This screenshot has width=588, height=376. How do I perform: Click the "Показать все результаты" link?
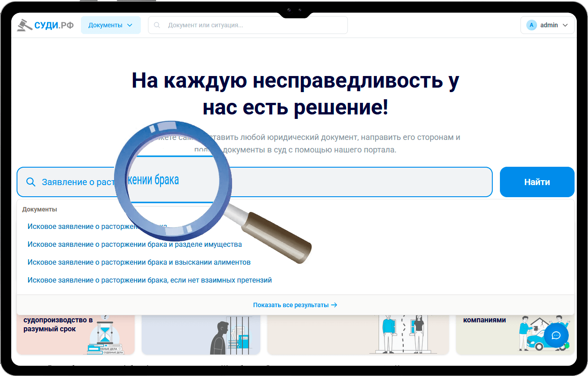(x=291, y=304)
